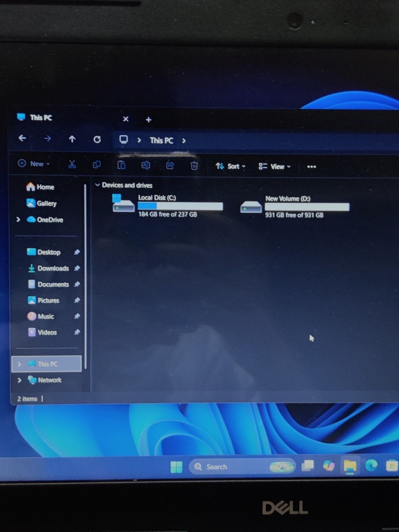399x532 pixels.
Task: Click New Volume (D:) capacity bar
Action: click(x=307, y=207)
